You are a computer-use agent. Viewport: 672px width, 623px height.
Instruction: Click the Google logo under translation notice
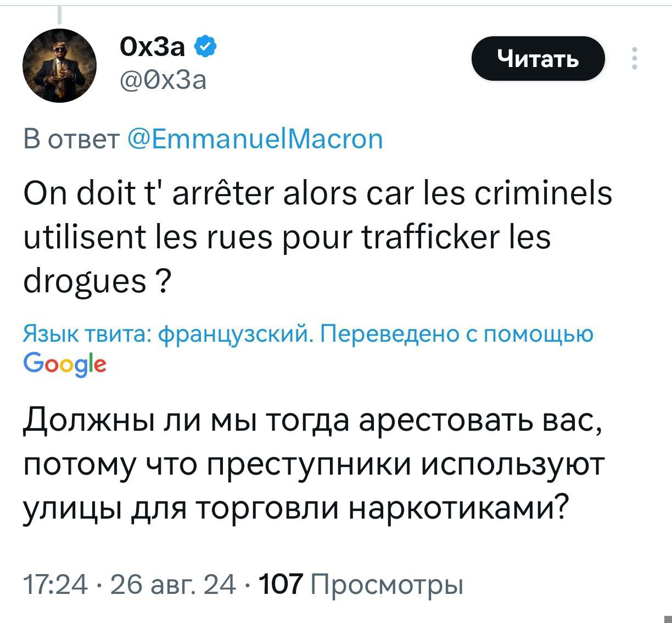coord(65,364)
